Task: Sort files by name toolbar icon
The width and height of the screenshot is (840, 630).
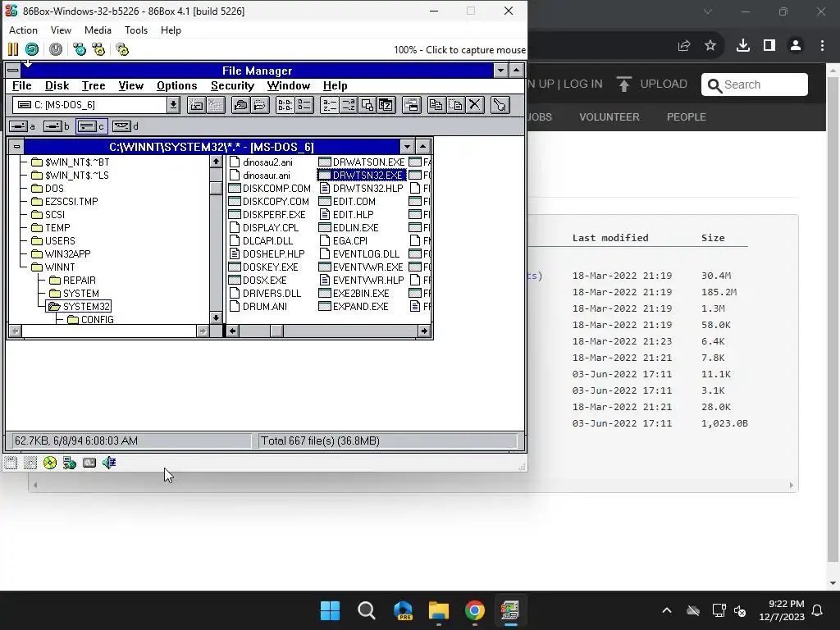Action: pyautogui.click(x=330, y=105)
